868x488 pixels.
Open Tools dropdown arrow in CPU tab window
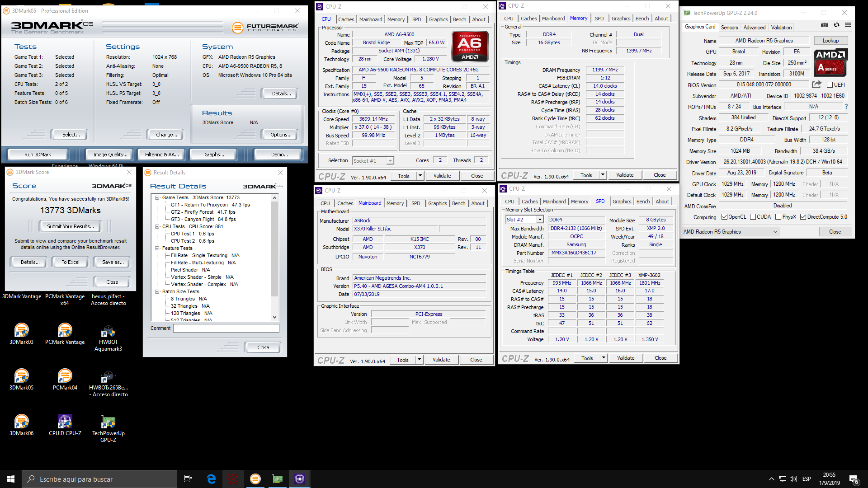click(x=420, y=176)
